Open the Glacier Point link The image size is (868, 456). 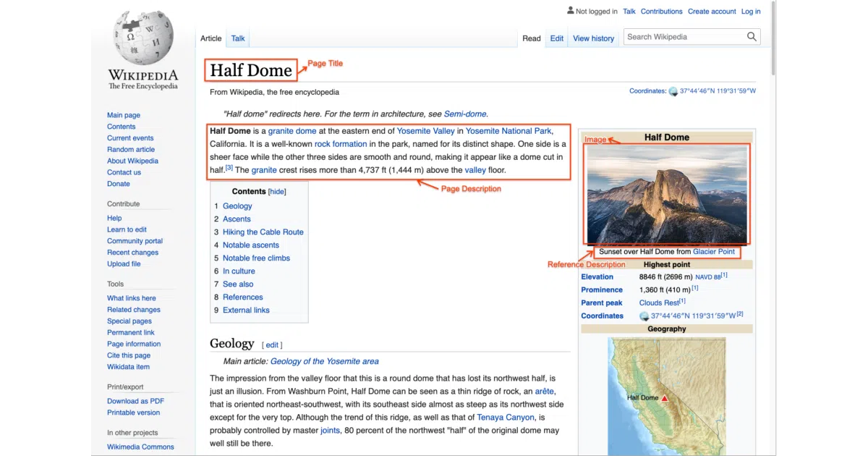click(x=714, y=252)
